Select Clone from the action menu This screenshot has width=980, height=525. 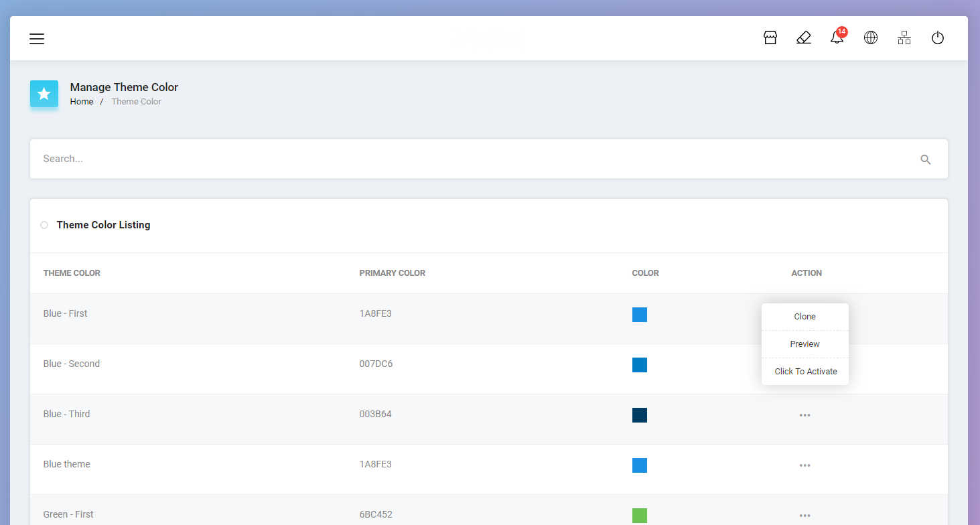pos(804,316)
